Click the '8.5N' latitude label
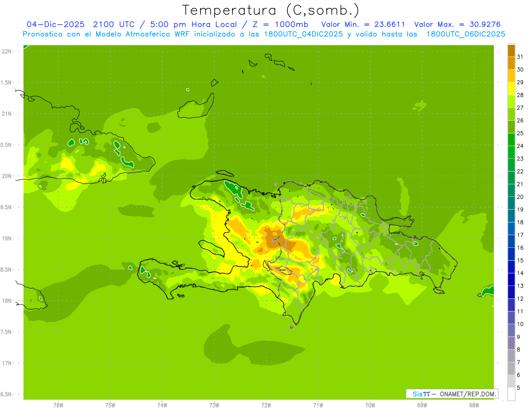 7,270
